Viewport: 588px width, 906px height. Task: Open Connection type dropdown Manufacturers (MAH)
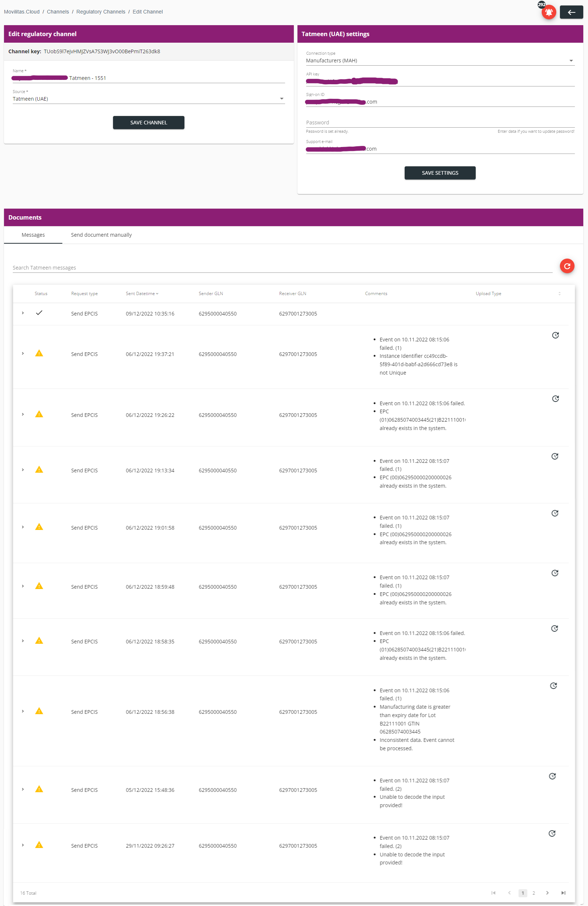pos(440,61)
